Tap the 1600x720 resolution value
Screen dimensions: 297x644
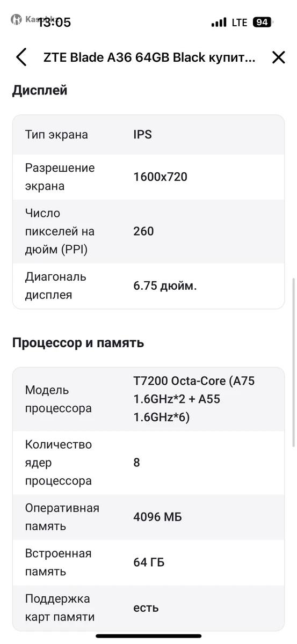click(160, 177)
